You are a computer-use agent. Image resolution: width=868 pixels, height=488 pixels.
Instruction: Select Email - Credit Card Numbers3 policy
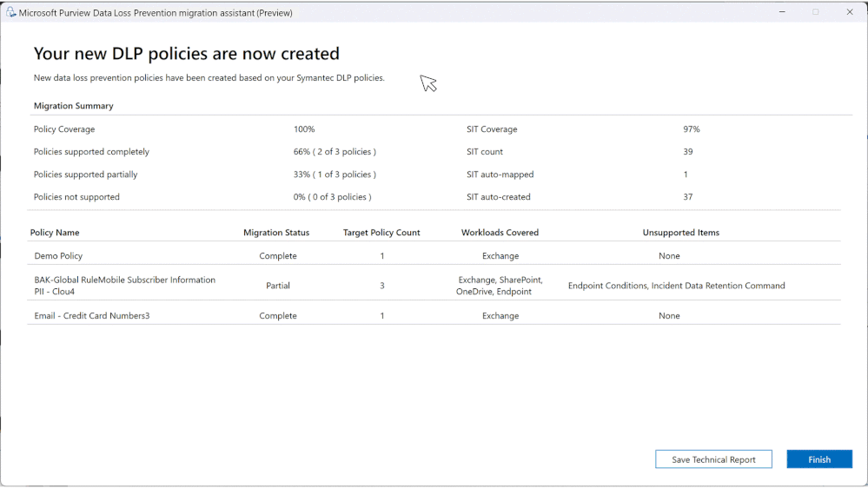[x=92, y=315]
